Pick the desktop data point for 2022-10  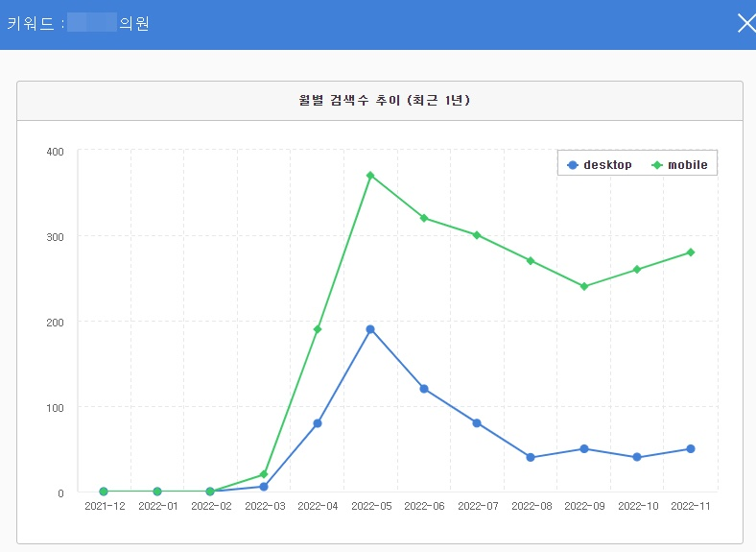(x=637, y=458)
